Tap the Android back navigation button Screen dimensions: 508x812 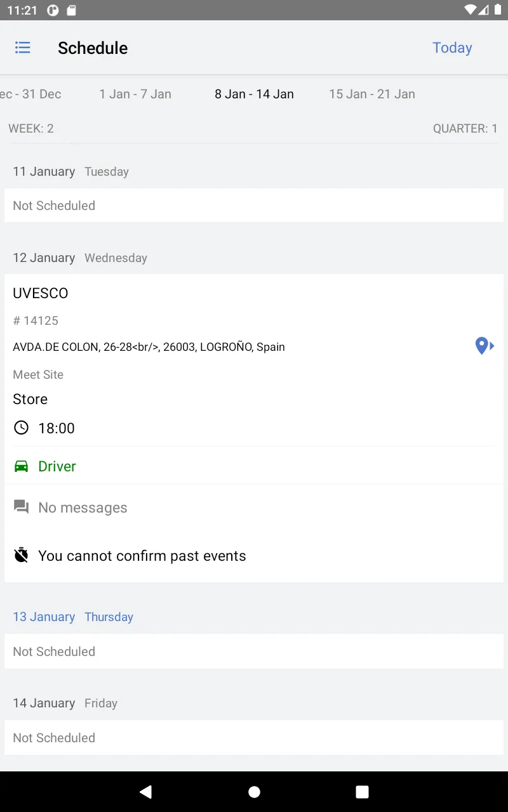click(x=146, y=791)
